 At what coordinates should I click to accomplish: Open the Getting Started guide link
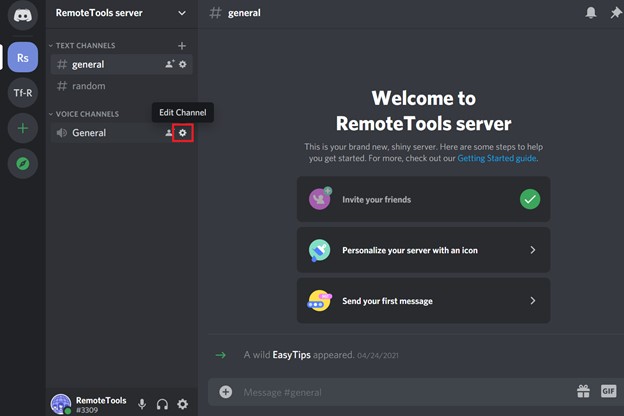(x=497, y=158)
